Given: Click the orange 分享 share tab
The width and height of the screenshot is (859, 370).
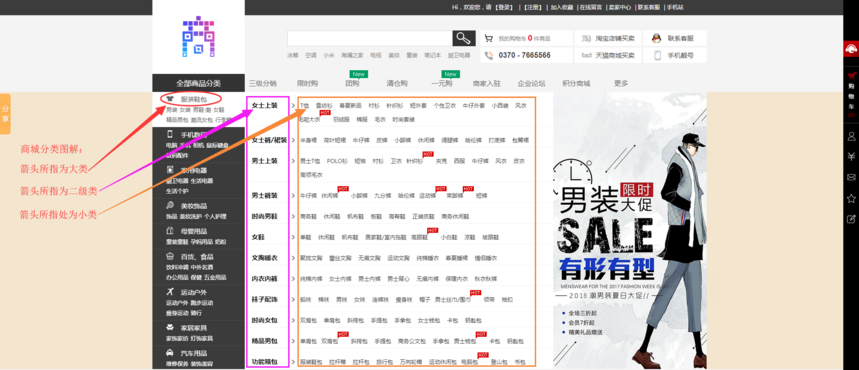Looking at the screenshot, I should 5,113.
